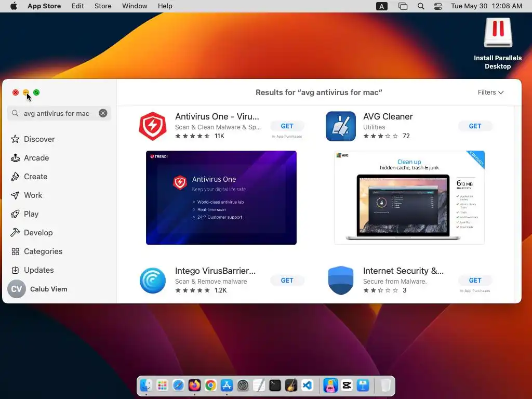Open the Window menu
The image size is (532, 399).
coord(135,6)
